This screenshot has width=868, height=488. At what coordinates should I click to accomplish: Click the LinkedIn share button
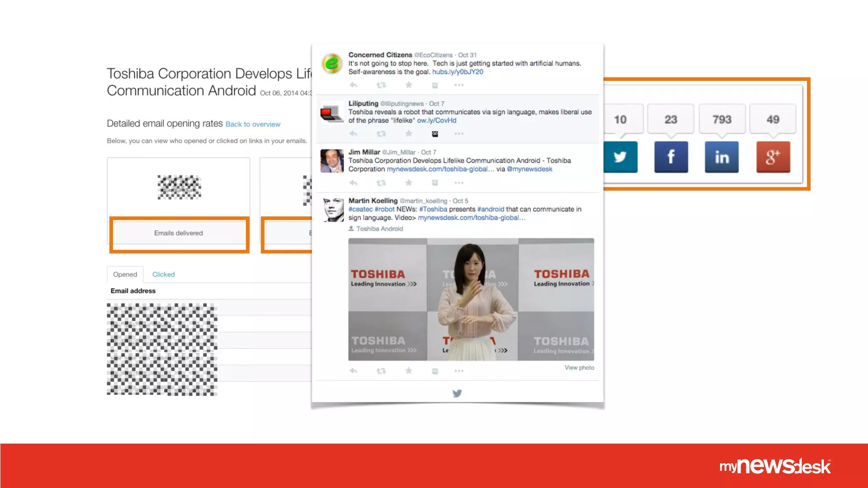[722, 157]
